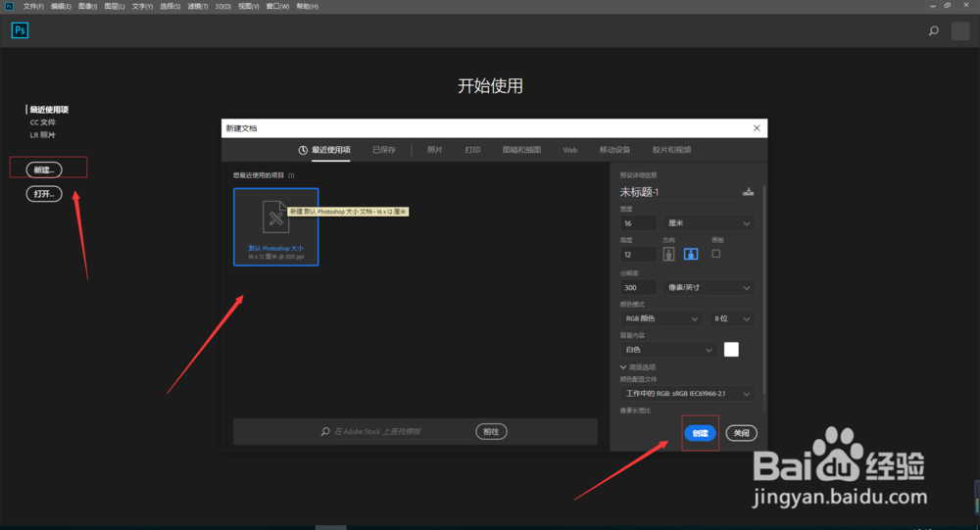
Task: Open the 文字(Y) menu
Action: tap(142, 6)
